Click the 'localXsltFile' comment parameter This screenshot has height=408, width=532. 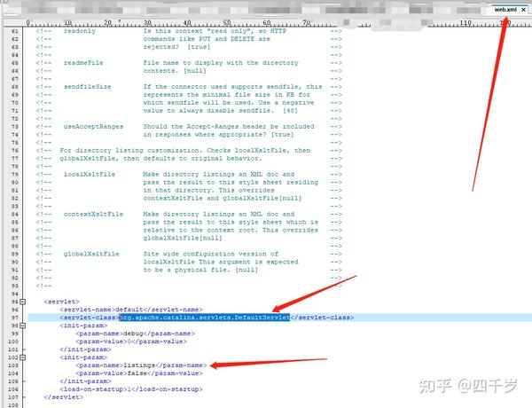[90, 174]
